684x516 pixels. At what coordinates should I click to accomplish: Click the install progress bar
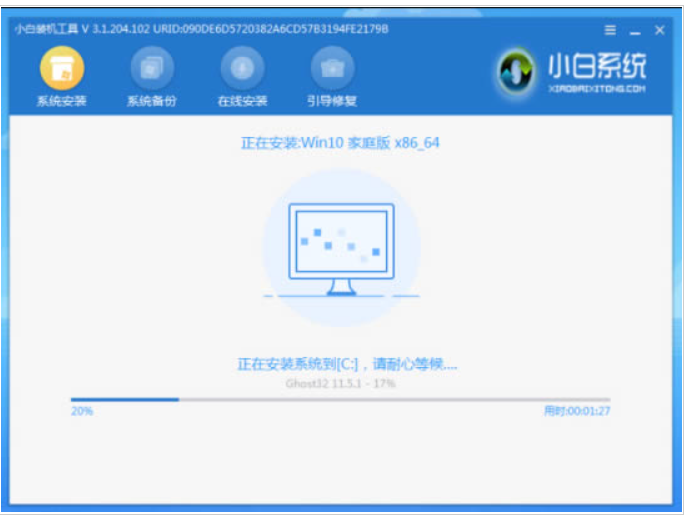coord(341,400)
